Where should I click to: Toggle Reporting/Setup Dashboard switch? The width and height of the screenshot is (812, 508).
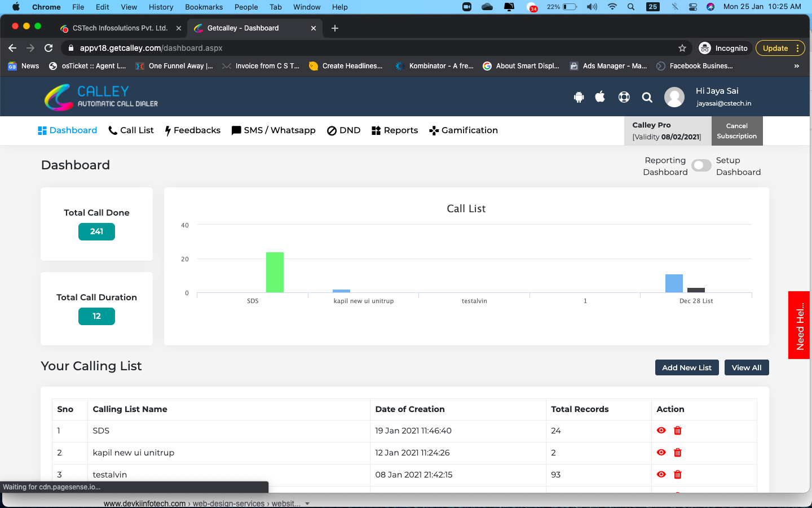click(701, 165)
